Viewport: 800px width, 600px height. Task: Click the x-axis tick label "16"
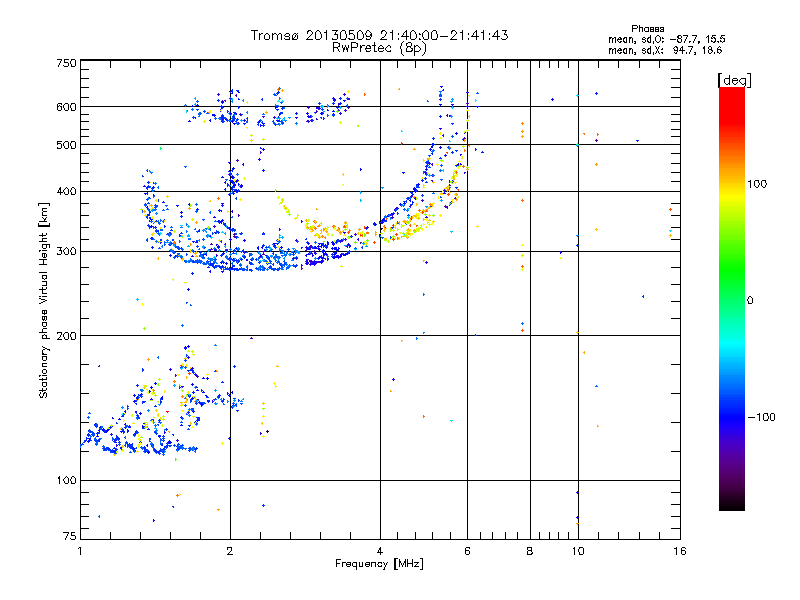pos(680,551)
